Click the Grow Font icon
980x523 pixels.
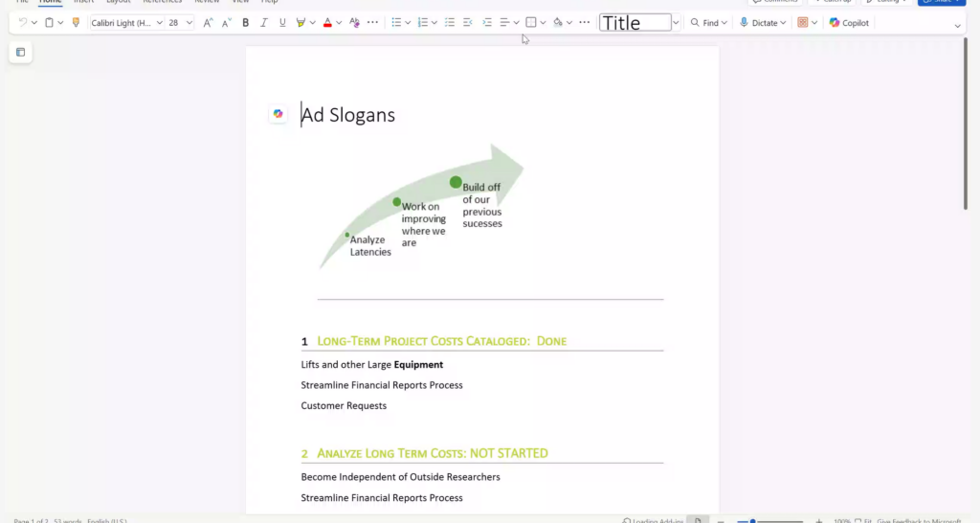coord(208,23)
